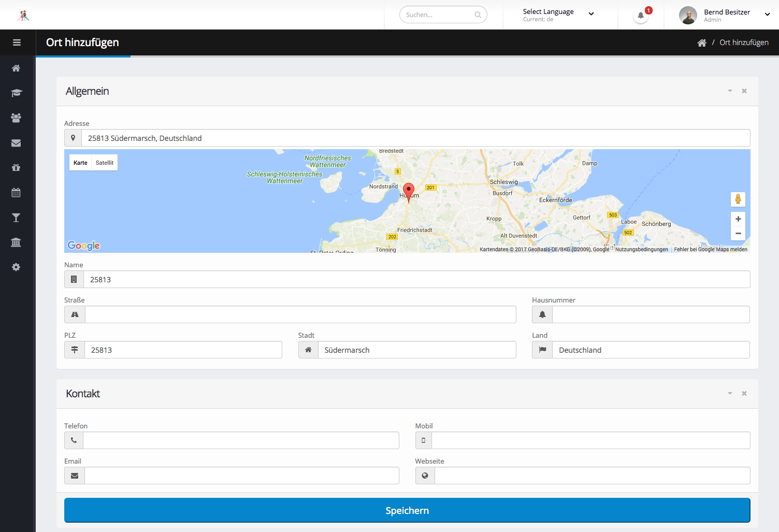This screenshot has height=532, width=779.
Task: Click the Eckernförde label on the map
Action: coord(556,200)
